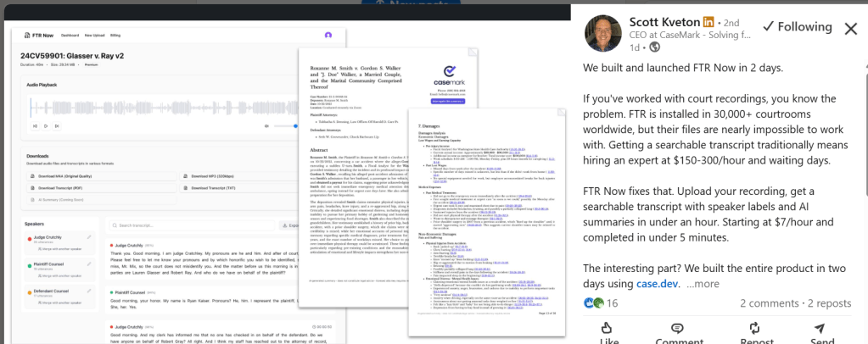Open the New Upload tab
This screenshot has height=344, width=868.
click(94, 36)
